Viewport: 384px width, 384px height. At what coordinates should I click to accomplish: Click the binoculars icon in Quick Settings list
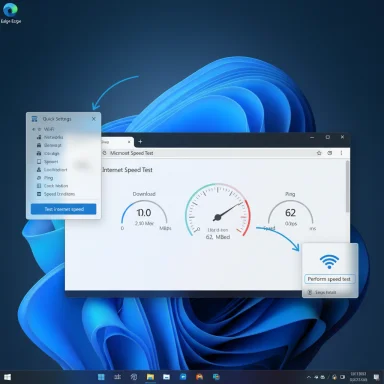pyautogui.click(x=39, y=153)
